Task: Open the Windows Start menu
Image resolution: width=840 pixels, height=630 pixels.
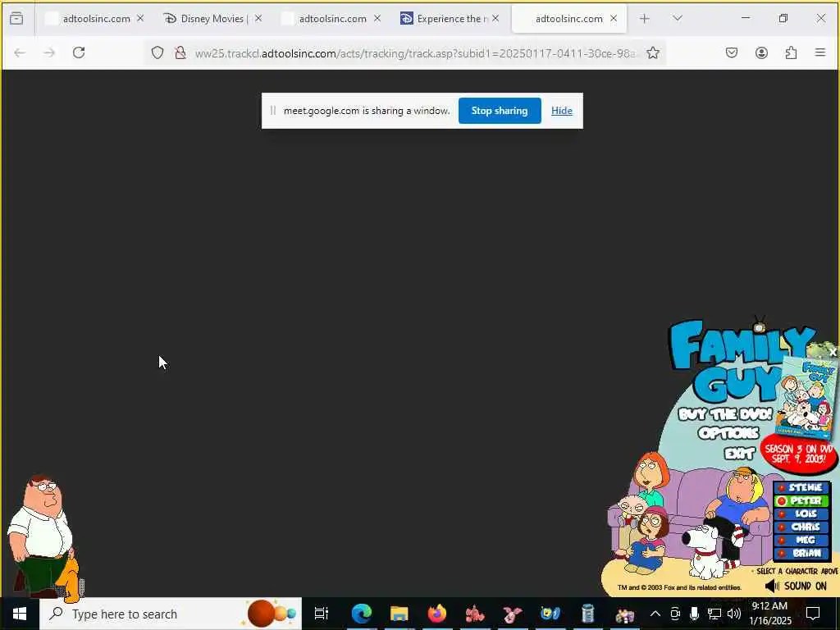Action: tap(20, 614)
